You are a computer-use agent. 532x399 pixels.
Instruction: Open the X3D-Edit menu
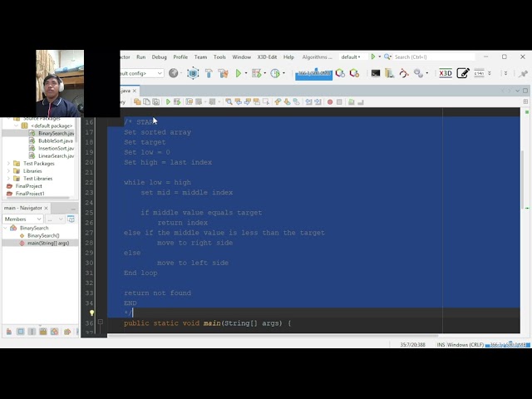point(267,57)
